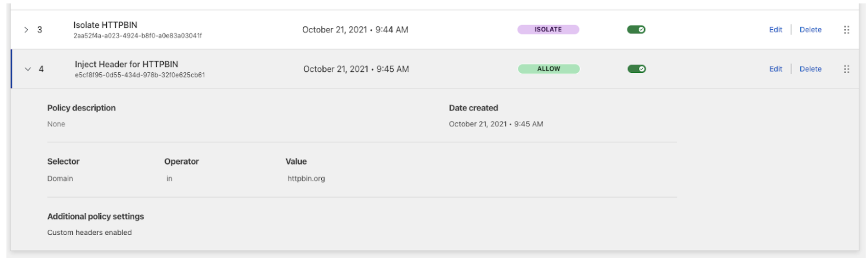Select the Isolate HTTPBIN policy name
This screenshot has width=868, height=260.
pos(105,25)
